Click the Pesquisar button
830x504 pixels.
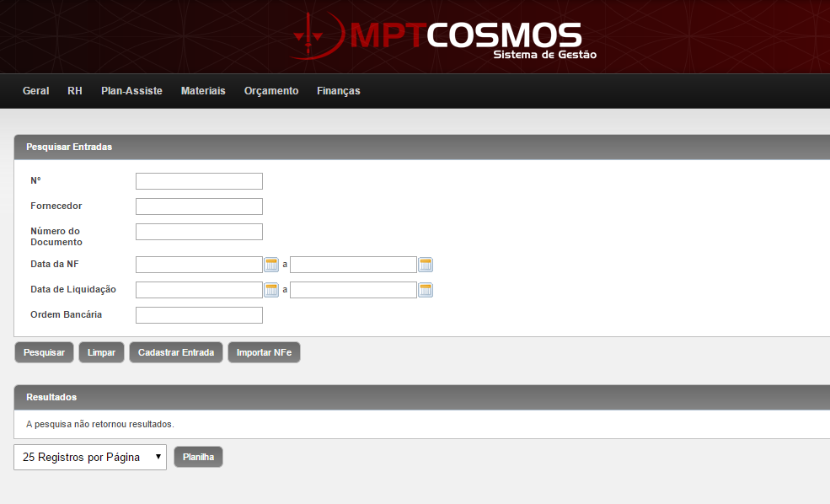44,352
